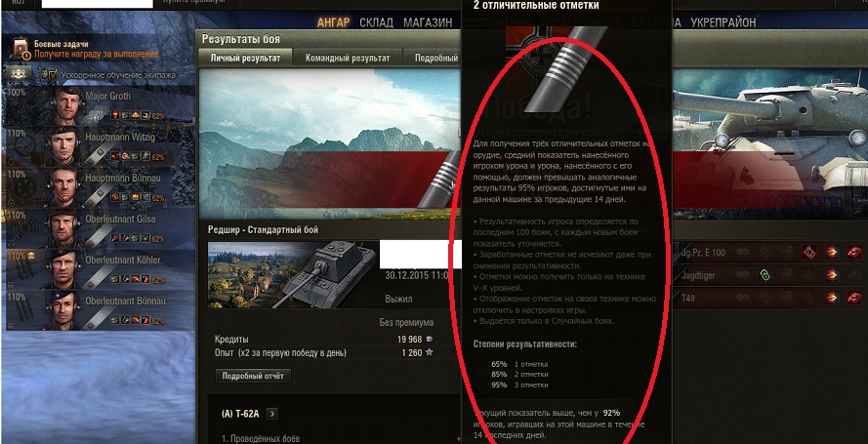Switch to Личный результат tab

(245, 58)
